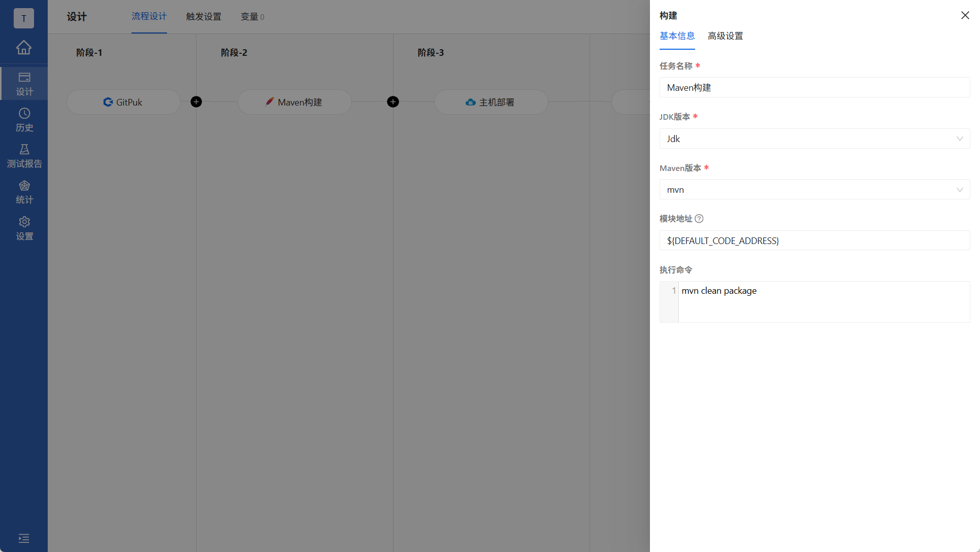The height and width of the screenshot is (552, 980).
Task: Select the GitPuk source node
Action: (x=123, y=102)
